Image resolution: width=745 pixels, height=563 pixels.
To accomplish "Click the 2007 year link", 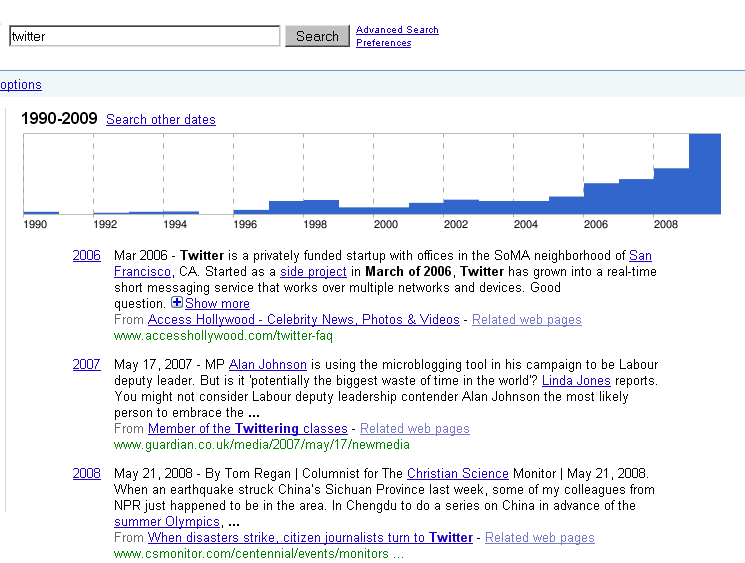I will (x=86, y=364).
